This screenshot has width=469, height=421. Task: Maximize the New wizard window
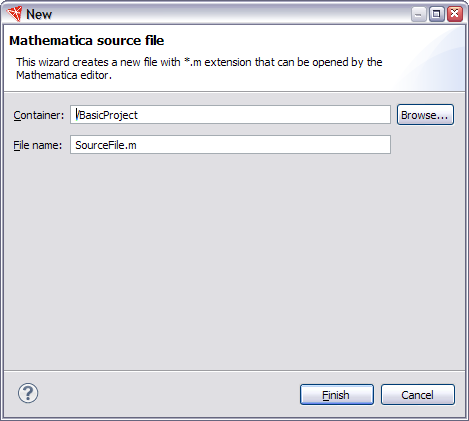437,14
